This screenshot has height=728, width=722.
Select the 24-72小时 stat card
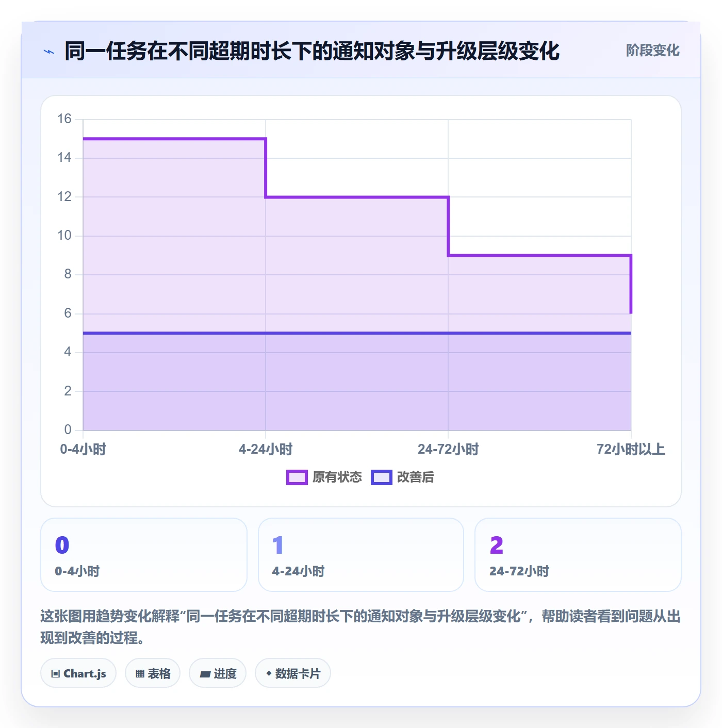[x=578, y=555]
